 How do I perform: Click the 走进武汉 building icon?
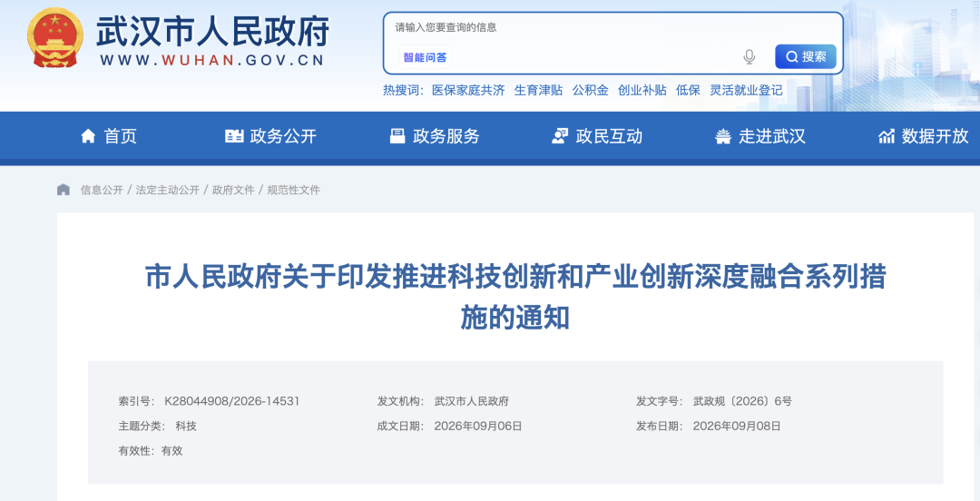(x=723, y=136)
